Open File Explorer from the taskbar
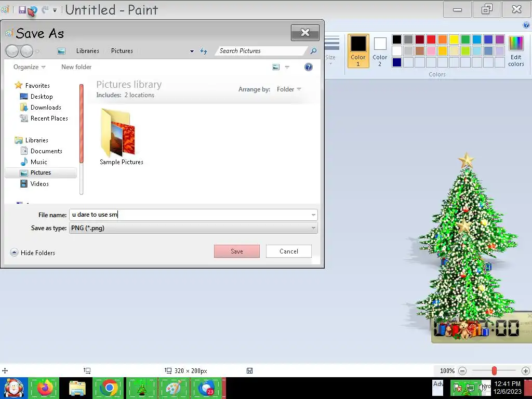 pyautogui.click(x=77, y=388)
